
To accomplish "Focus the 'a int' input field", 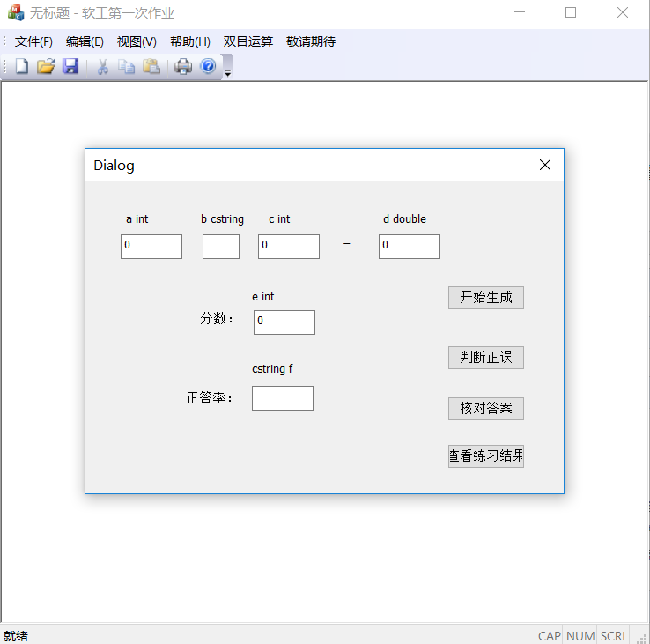I will pos(151,247).
